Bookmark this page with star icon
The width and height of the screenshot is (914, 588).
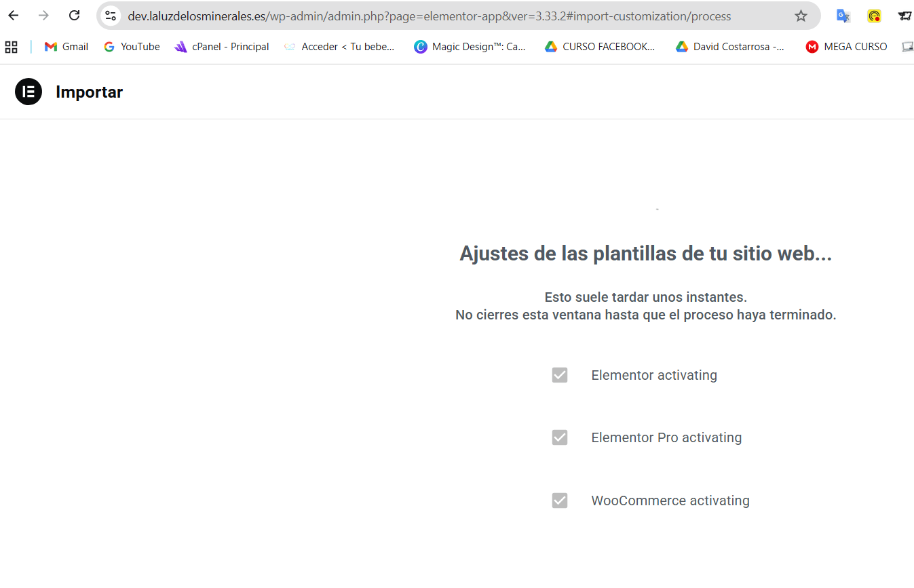[x=801, y=16]
